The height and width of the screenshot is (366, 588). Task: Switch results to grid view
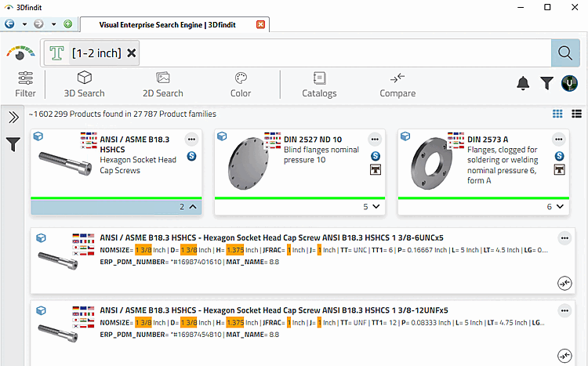coord(557,114)
